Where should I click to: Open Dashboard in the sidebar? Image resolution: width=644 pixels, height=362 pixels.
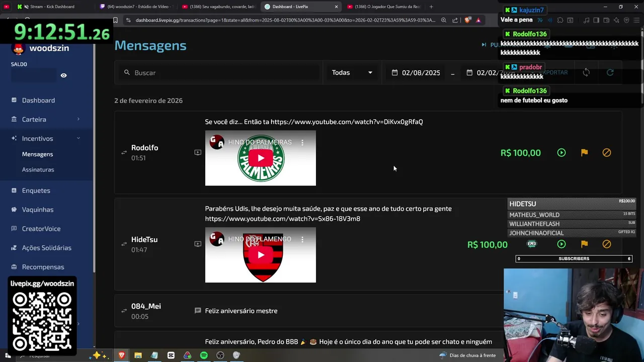[38, 100]
